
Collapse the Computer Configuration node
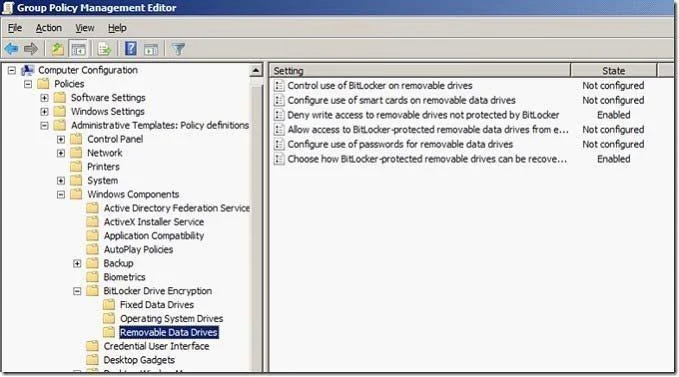12,70
